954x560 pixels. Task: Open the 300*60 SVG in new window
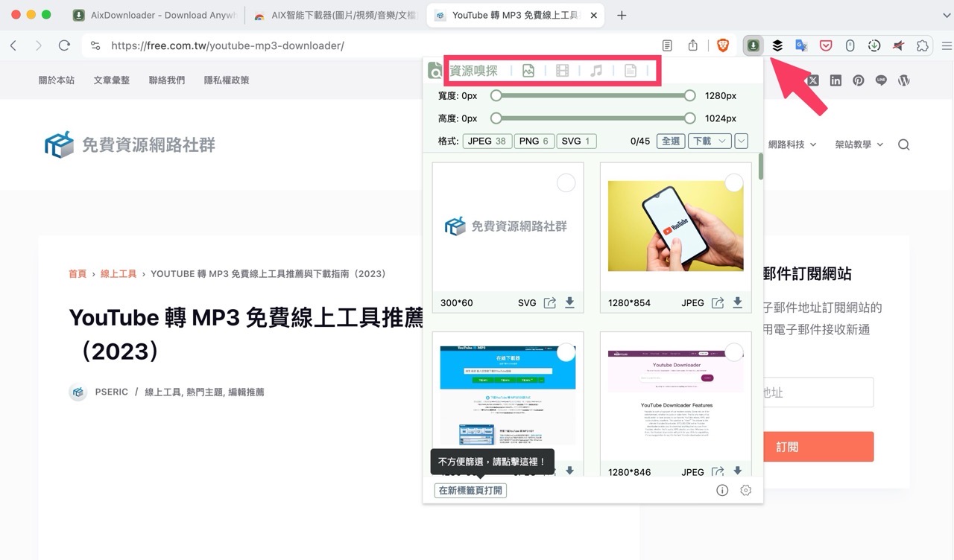(550, 302)
